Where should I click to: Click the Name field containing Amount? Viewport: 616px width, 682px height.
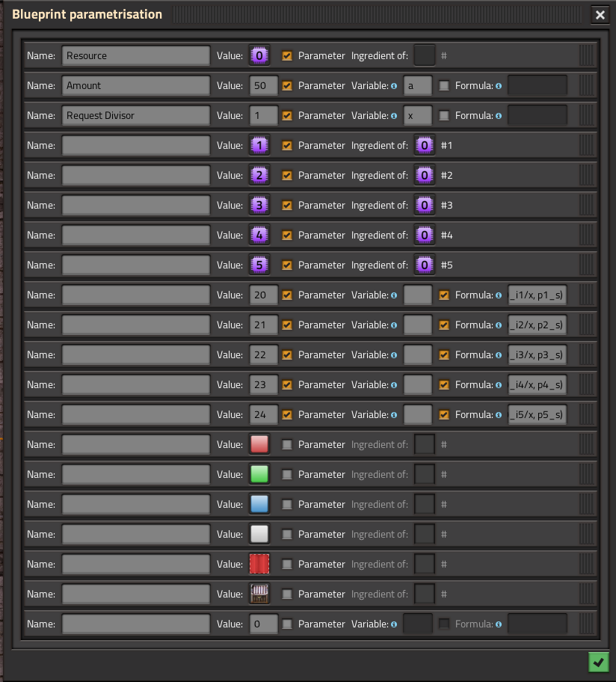coord(136,86)
